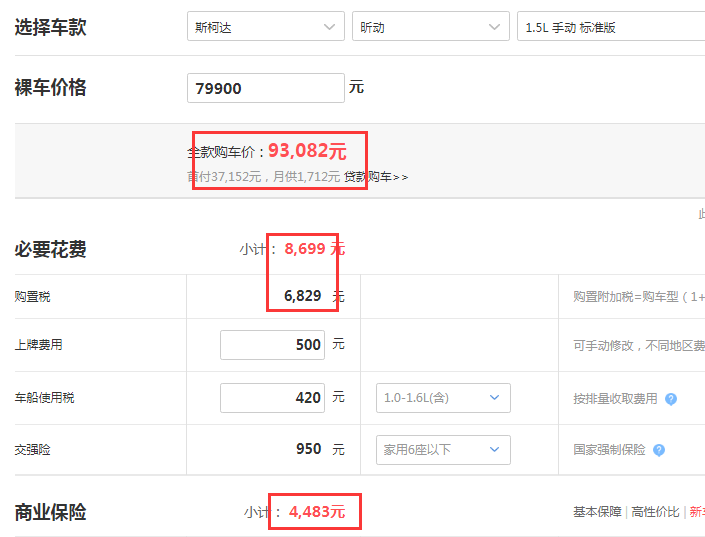Click help icon beside 按排量收取费用
The image size is (705, 537).
point(671,399)
